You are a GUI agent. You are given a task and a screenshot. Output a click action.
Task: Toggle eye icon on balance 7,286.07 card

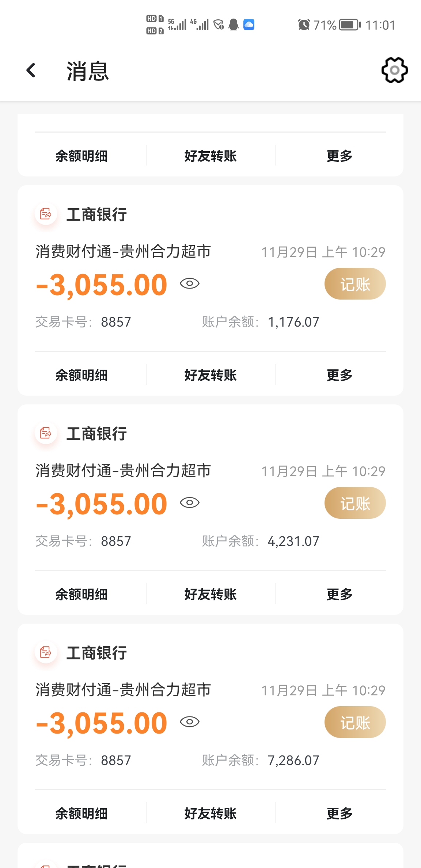pyautogui.click(x=190, y=722)
